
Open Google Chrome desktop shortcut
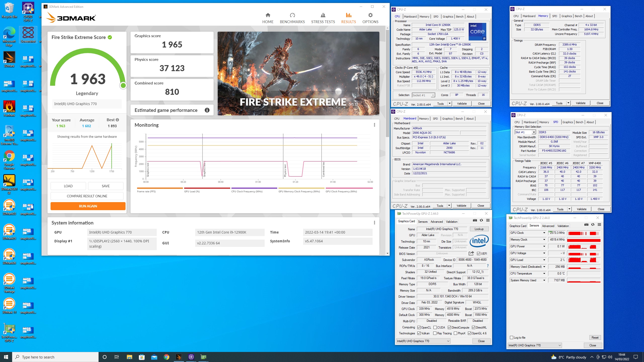click(x=9, y=160)
